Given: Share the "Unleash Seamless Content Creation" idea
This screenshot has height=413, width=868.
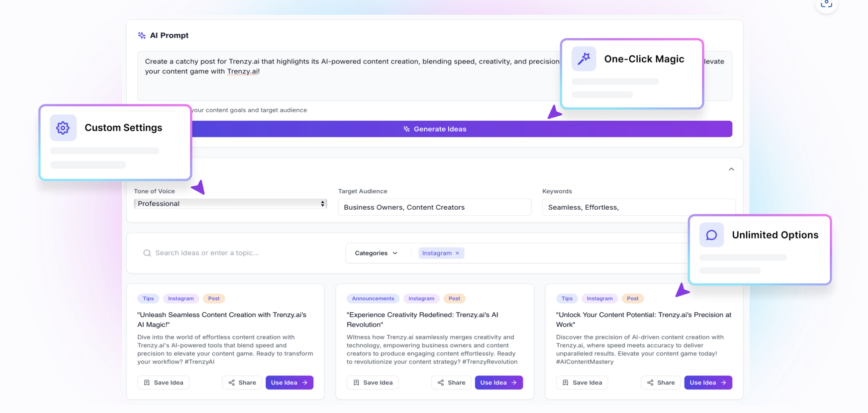Looking at the screenshot, I should click(242, 383).
